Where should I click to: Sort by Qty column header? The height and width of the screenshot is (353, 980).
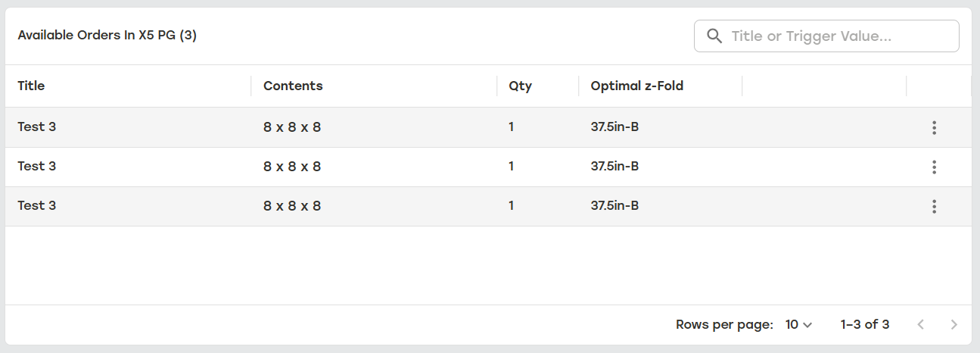click(x=520, y=86)
